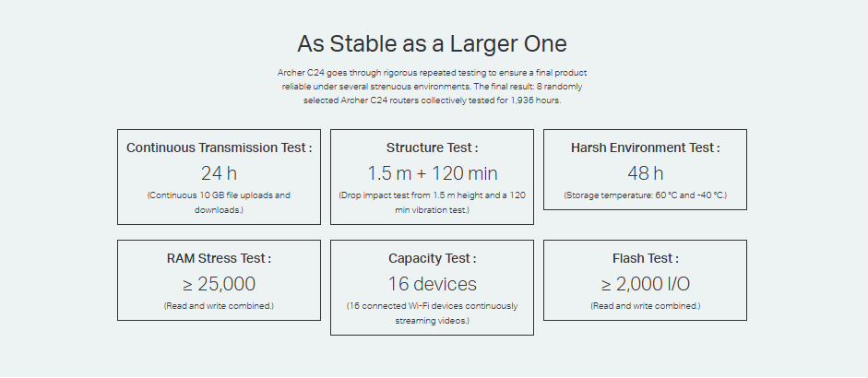Screen dimensions: 868x378
Task: Click the "24 h" value
Action: [219, 173]
